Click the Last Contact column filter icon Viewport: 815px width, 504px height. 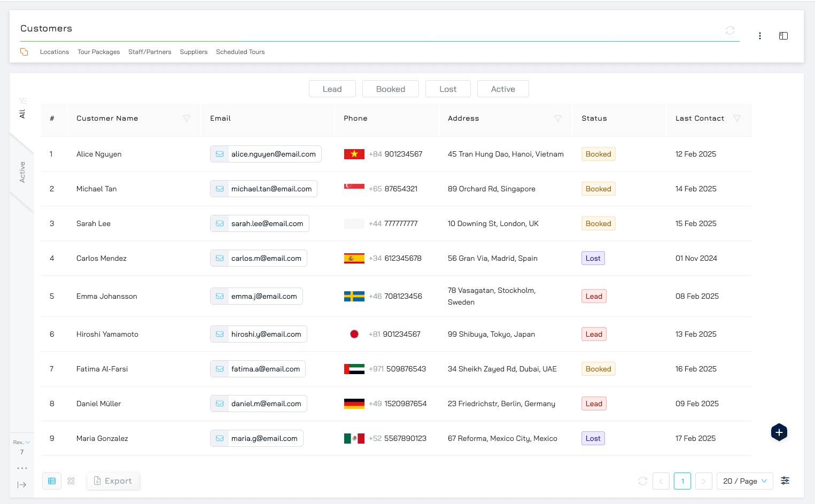736,119
